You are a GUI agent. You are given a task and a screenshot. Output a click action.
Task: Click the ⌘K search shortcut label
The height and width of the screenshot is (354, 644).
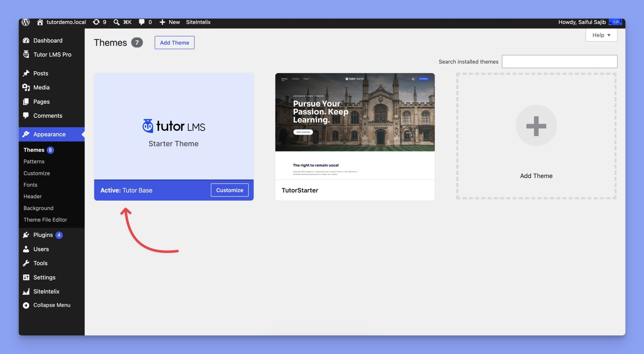[x=127, y=22]
